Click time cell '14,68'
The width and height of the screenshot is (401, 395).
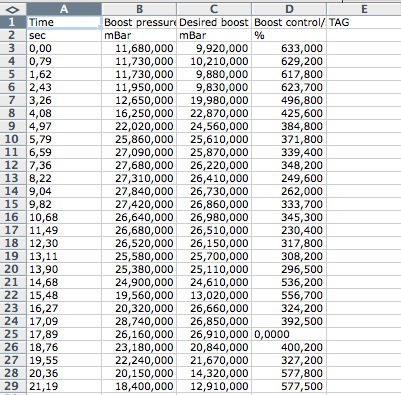coord(64,282)
